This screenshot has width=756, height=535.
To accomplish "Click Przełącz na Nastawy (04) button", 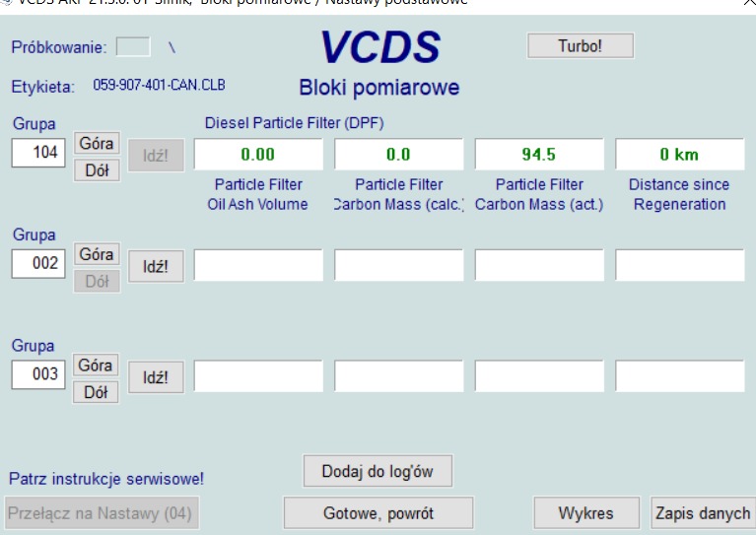I will (x=101, y=513).
